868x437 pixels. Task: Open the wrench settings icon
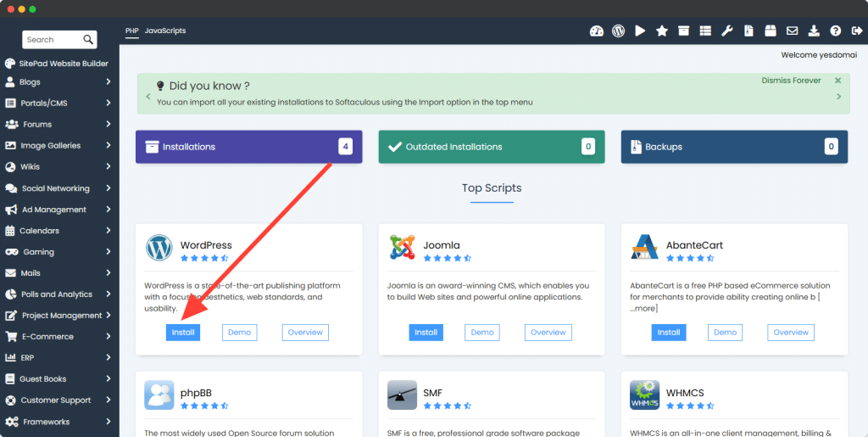(x=726, y=31)
